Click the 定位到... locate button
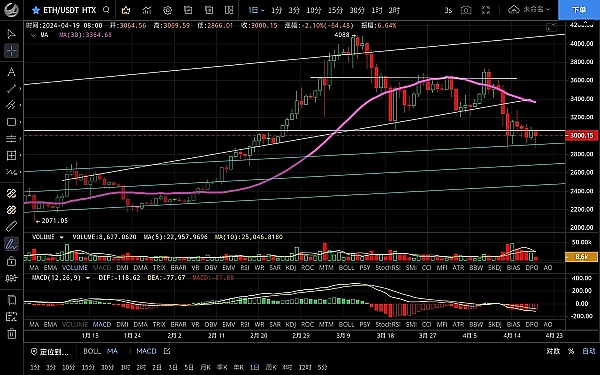Viewport: 600px width, 375px height. tap(50, 352)
